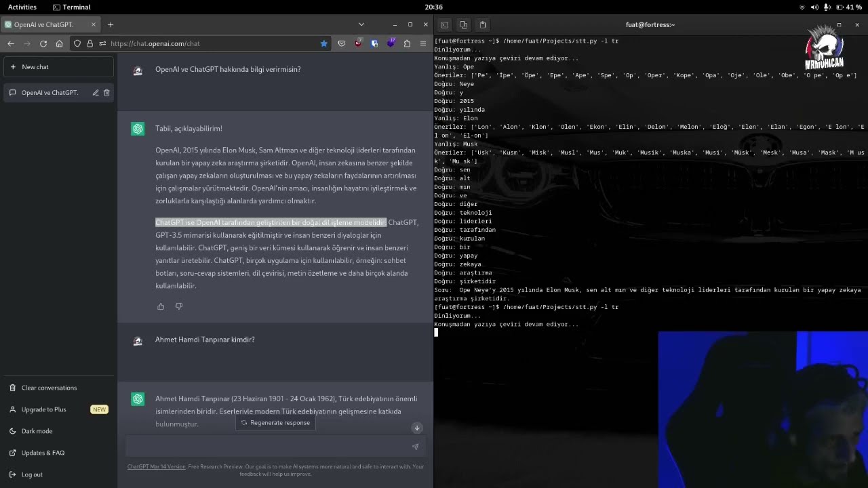Delete the OpenAI ve ChatGPT conversation
868x488 pixels.
[106, 93]
